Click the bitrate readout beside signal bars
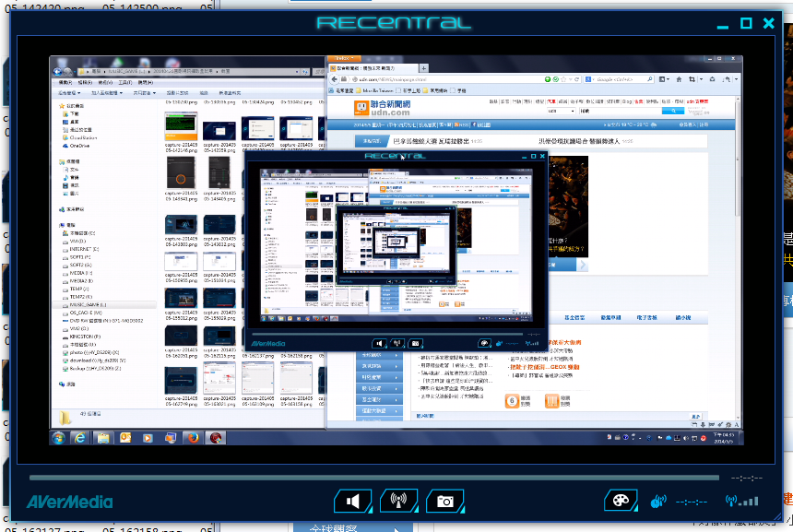Viewport: 793px width, 532px height. 692,502
